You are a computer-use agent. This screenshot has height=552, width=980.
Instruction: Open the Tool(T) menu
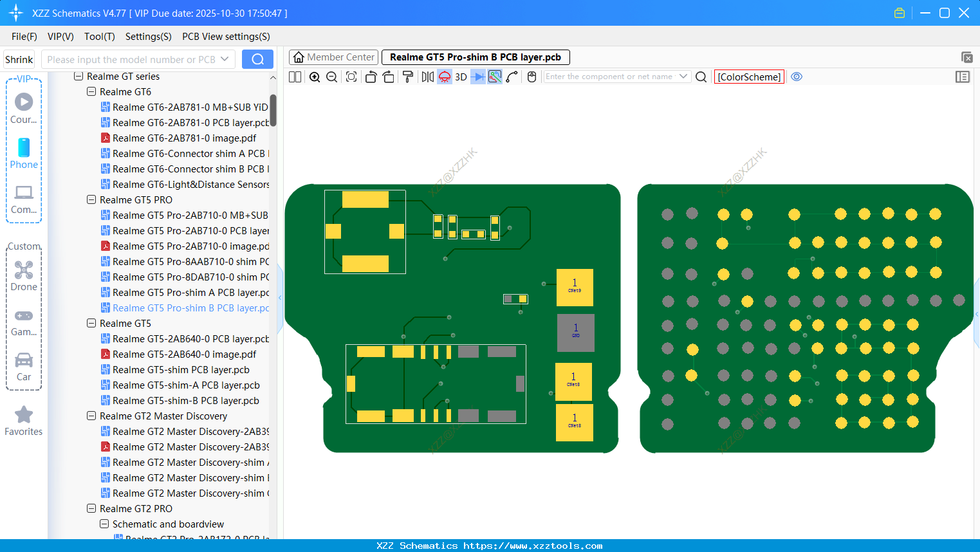[x=100, y=37]
